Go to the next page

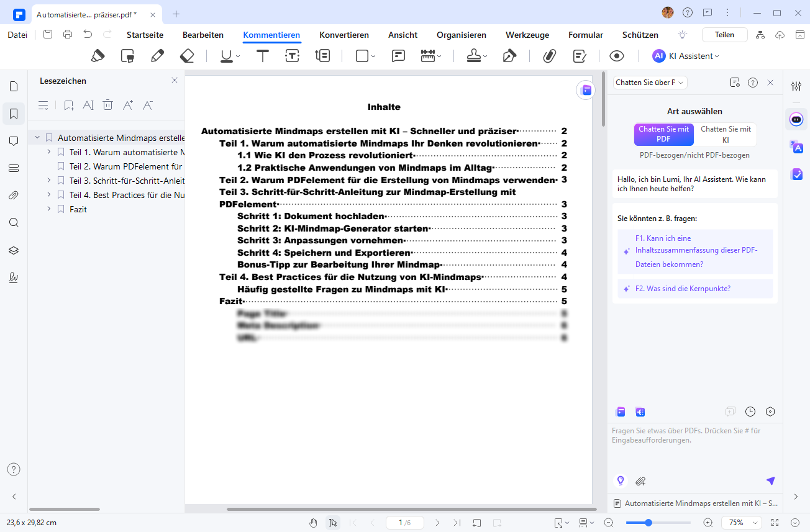coord(437,523)
